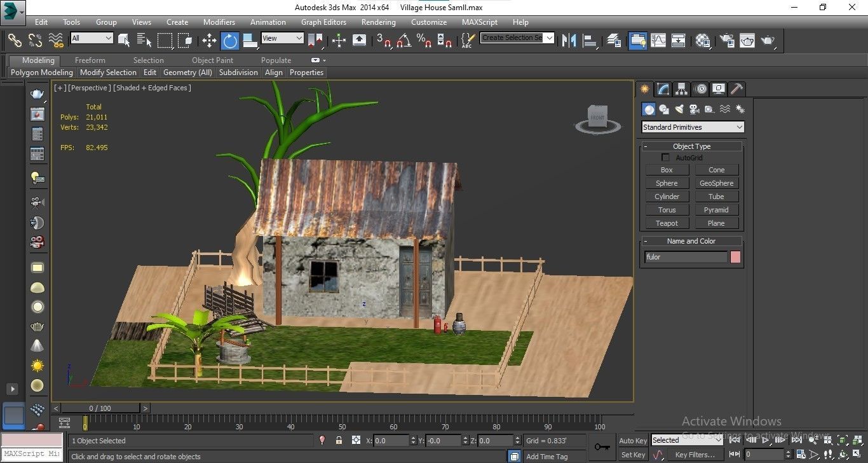Click the Use Pivot Point Center icon
868x463 pixels.
315,41
